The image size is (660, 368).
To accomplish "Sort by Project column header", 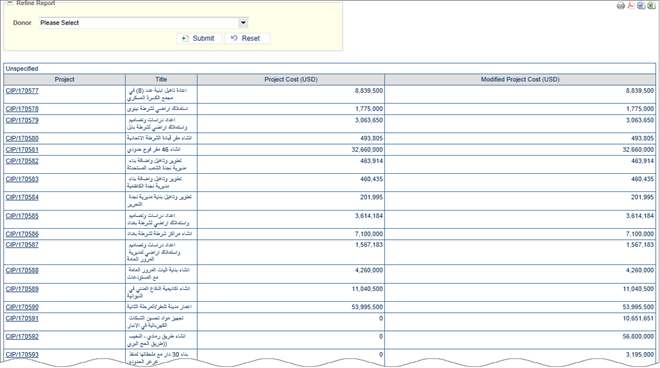I will tap(64, 79).
